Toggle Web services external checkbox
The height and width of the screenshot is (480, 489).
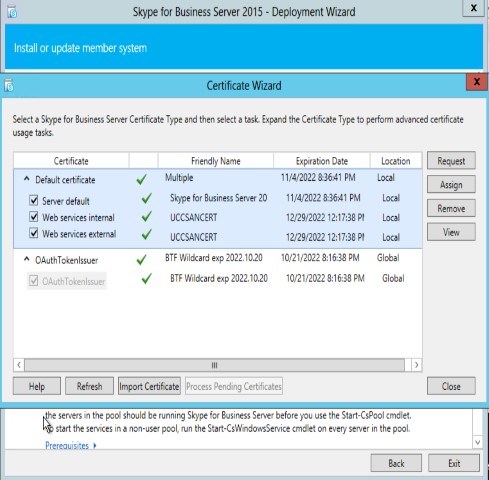tap(34, 233)
